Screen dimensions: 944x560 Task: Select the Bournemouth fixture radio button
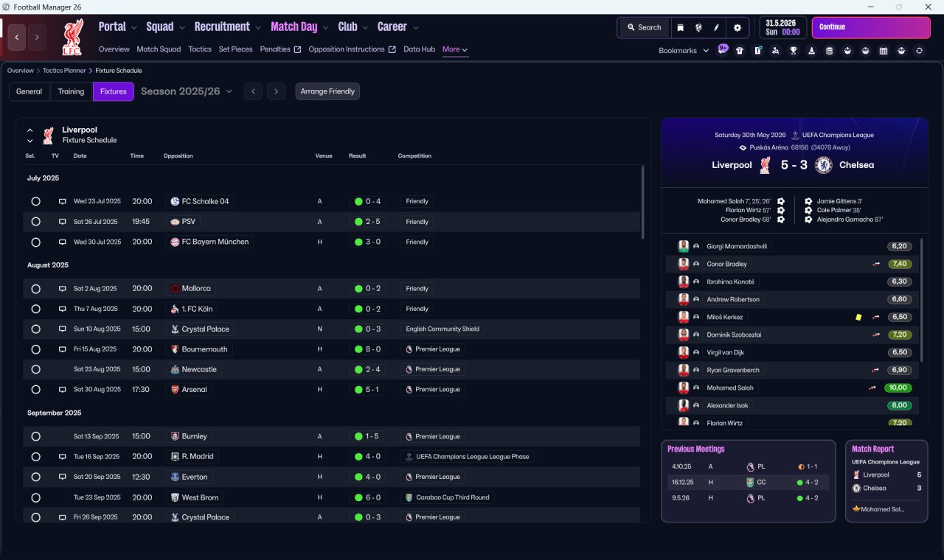click(35, 349)
